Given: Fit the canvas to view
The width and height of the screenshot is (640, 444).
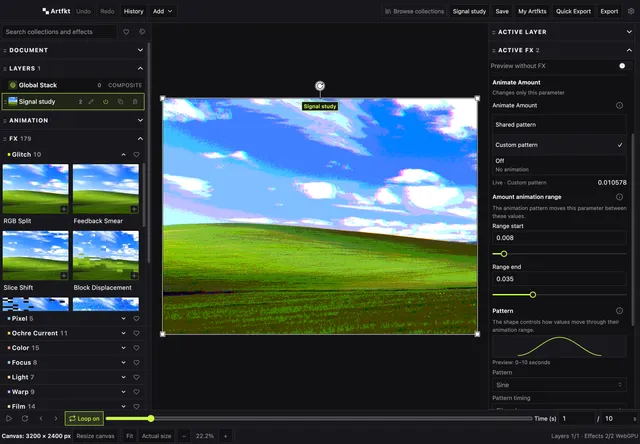Looking at the screenshot, I should tap(129, 436).
